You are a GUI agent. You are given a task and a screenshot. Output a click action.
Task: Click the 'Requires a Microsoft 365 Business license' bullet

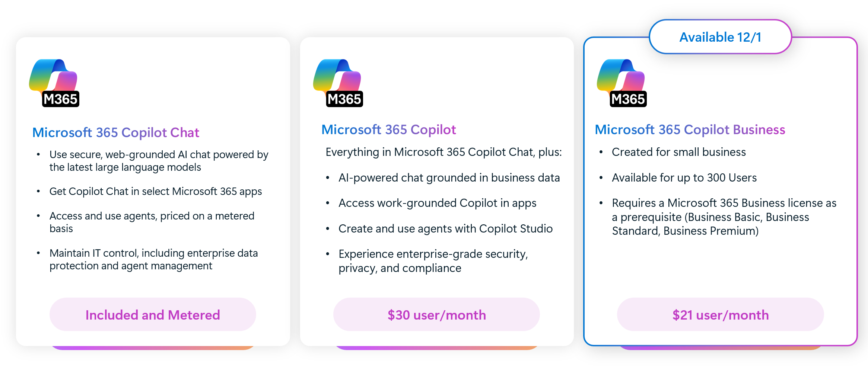pyautogui.click(x=724, y=217)
